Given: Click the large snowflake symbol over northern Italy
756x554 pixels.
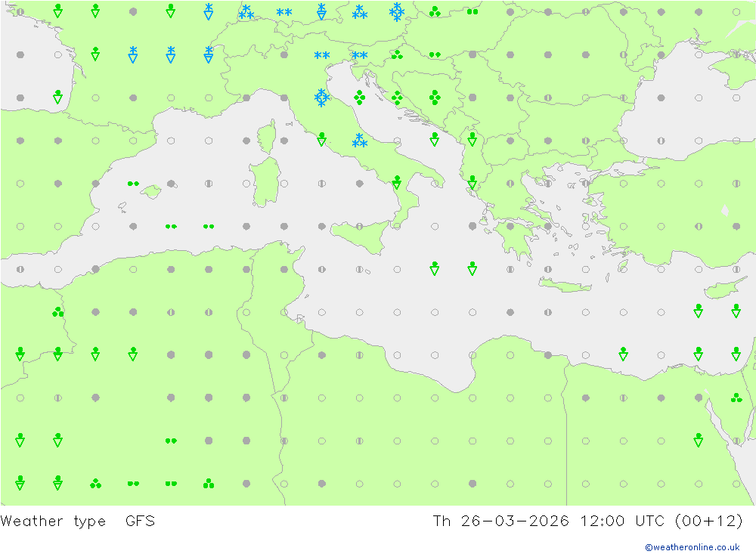Looking at the screenshot, I should (x=321, y=98).
